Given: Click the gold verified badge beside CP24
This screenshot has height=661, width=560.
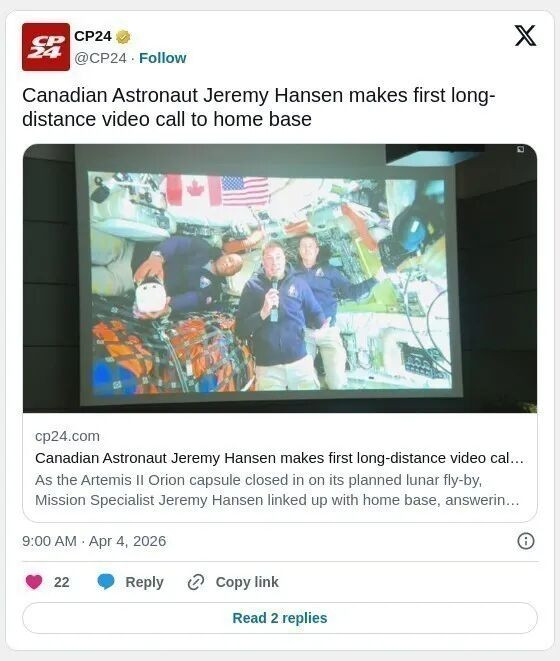Looking at the screenshot, I should [x=123, y=37].
